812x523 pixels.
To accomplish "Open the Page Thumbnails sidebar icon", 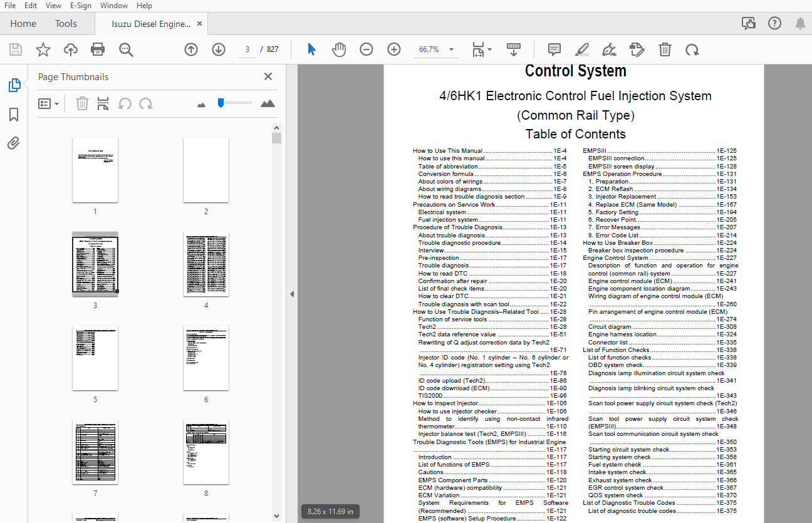I will click(14, 85).
